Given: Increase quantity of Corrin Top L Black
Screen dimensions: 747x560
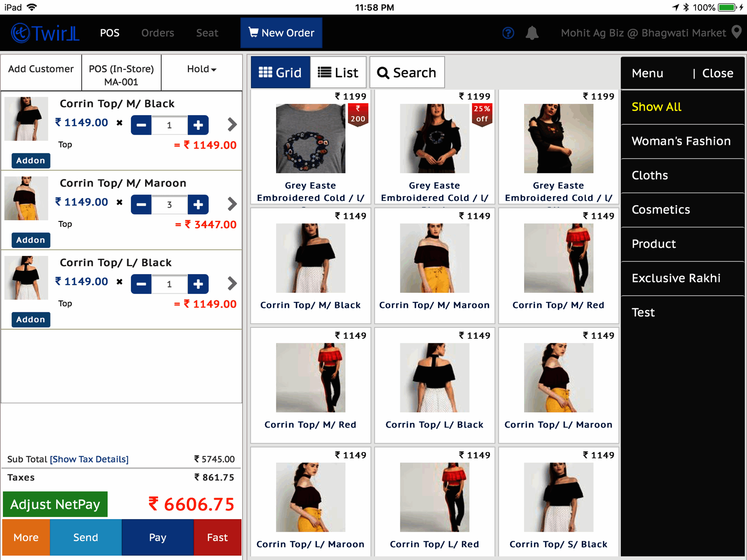Looking at the screenshot, I should [198, 283].
